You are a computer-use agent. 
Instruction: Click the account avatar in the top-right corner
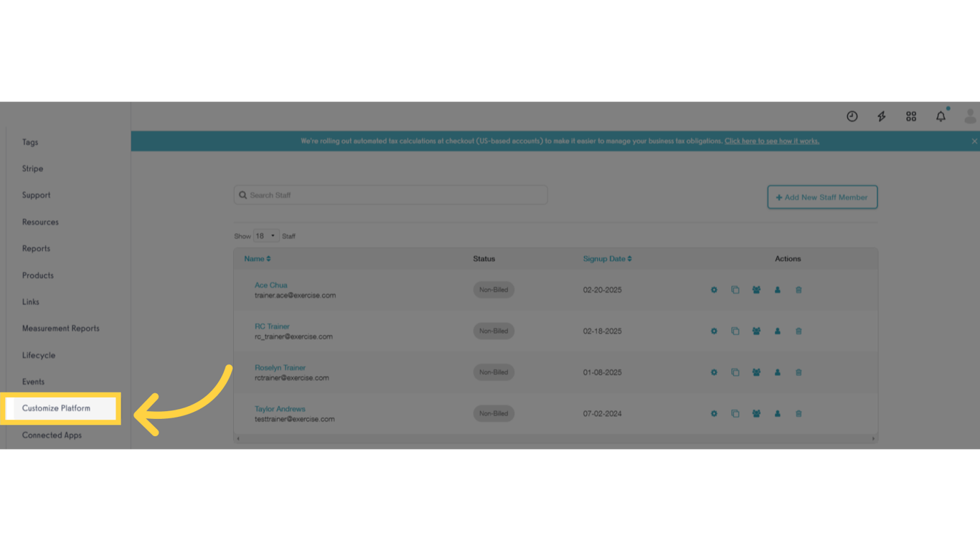coord(970,116)
